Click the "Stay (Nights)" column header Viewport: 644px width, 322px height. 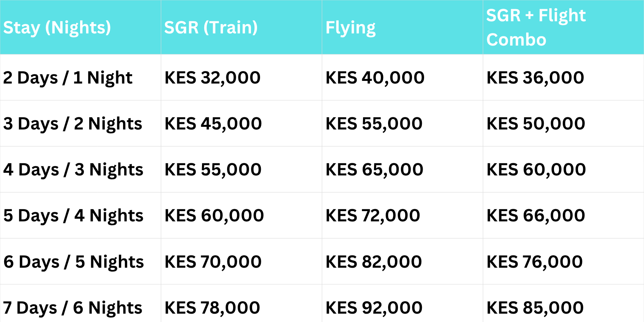[x=57, y=28]
